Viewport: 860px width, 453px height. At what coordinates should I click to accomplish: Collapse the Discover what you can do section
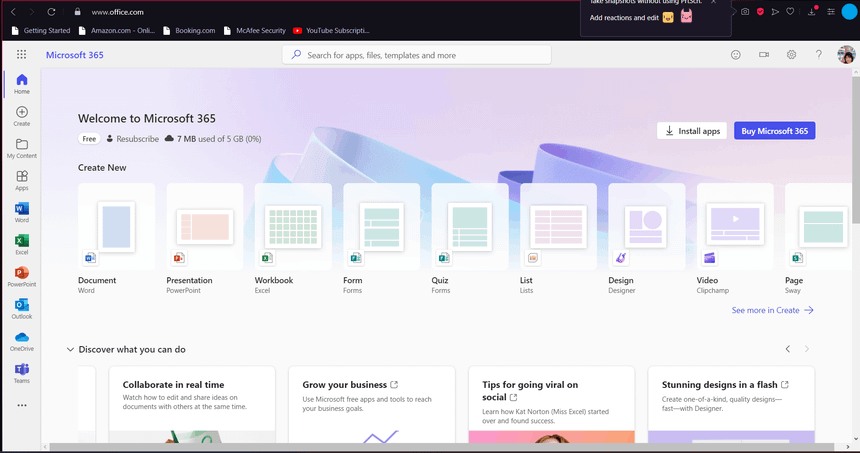[x=70, y=349]
